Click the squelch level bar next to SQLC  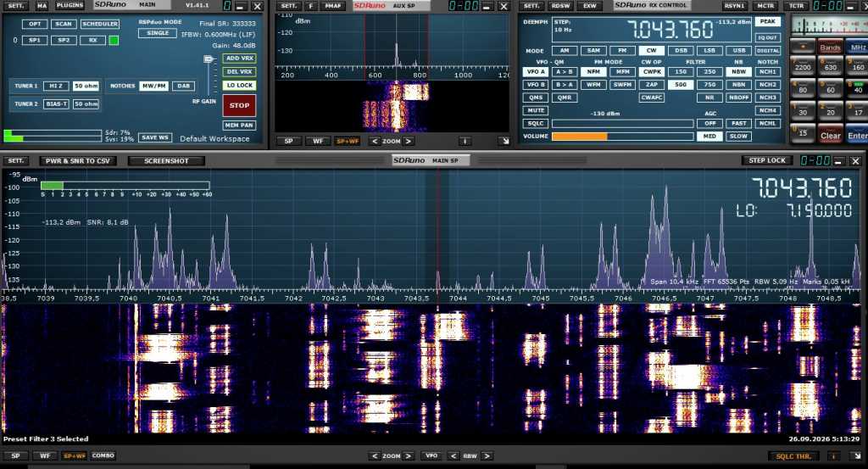(623, 124)
